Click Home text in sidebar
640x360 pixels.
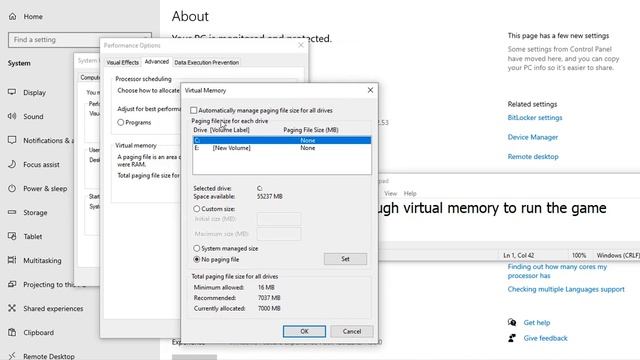coord(33,16)
